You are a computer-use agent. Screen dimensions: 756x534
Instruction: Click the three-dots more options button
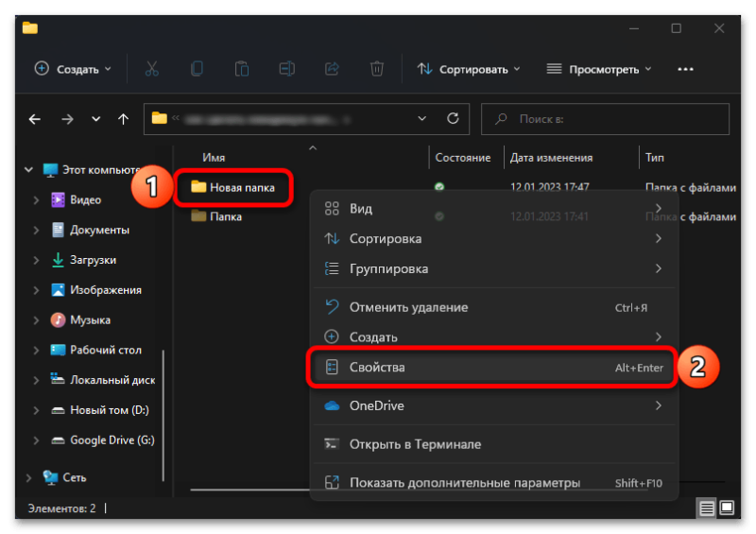[x=686, y=69]
